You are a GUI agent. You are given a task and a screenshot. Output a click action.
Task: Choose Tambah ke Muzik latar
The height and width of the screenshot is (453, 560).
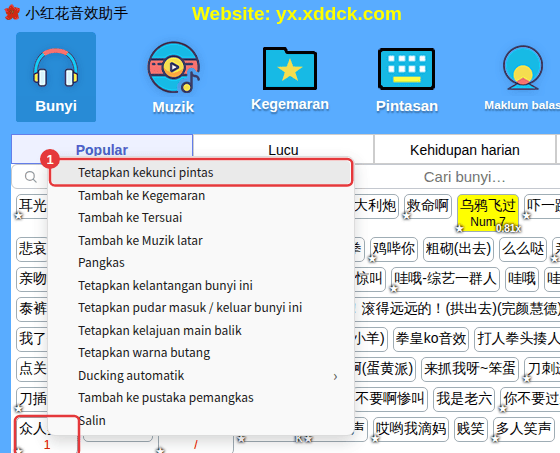tap(140, 240)
